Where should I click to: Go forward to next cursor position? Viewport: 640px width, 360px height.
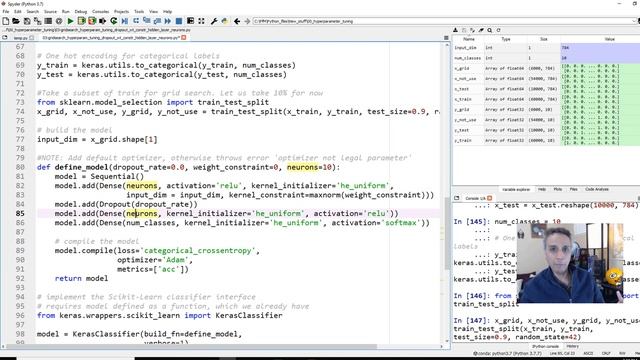pos(247,21)
